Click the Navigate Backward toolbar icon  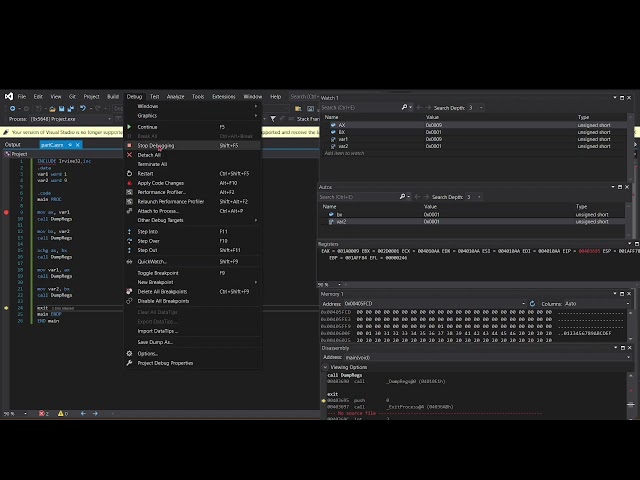[13, 109]
